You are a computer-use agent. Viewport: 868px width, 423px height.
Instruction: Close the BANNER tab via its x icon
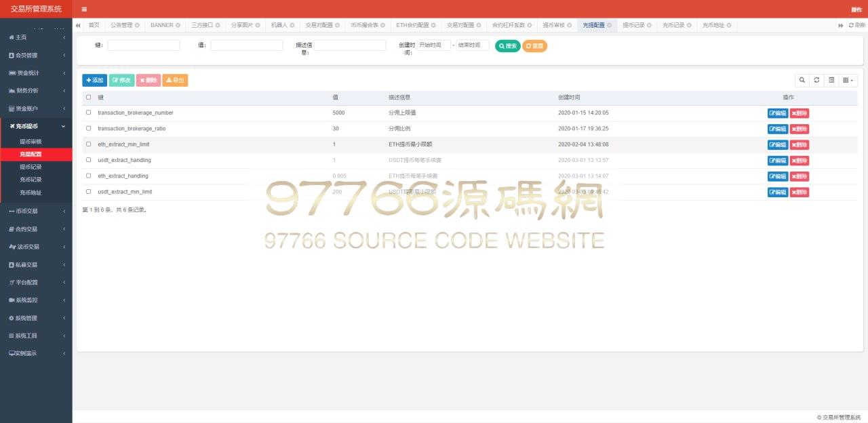178,25
